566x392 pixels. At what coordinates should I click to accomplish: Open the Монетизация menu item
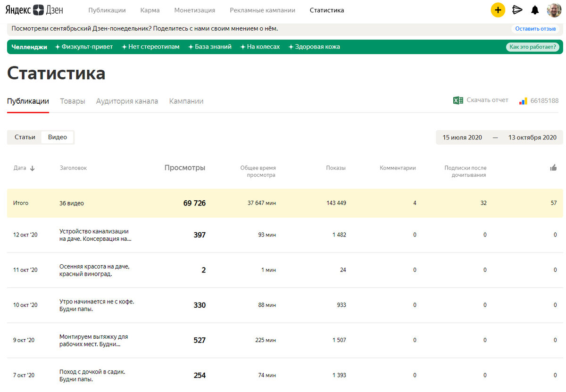pos(195,10)
